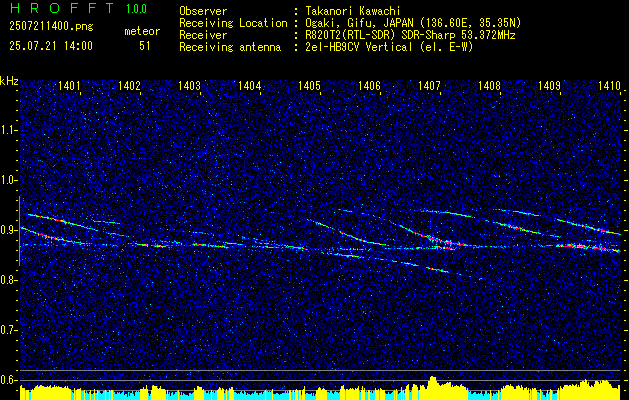The height and width of the screenshot is (400, 629).
Task: Click observer name Takanori Kawachi
Action: pos(353,12)
